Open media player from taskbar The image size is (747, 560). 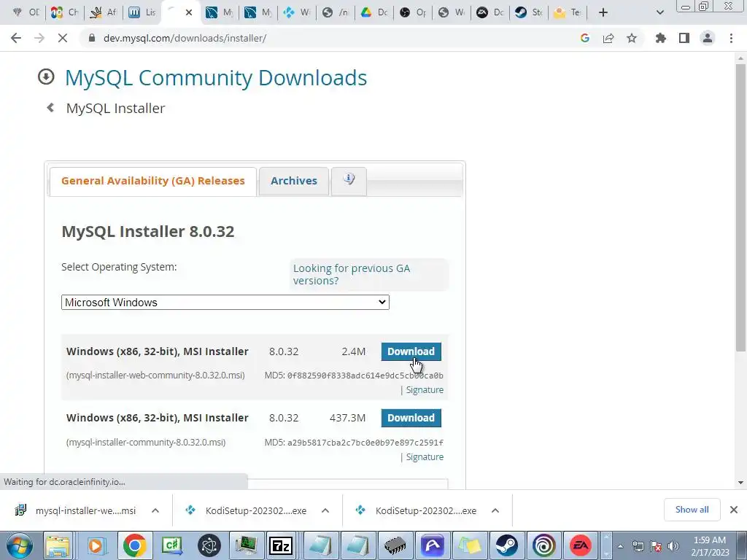[x=97, y=545]
